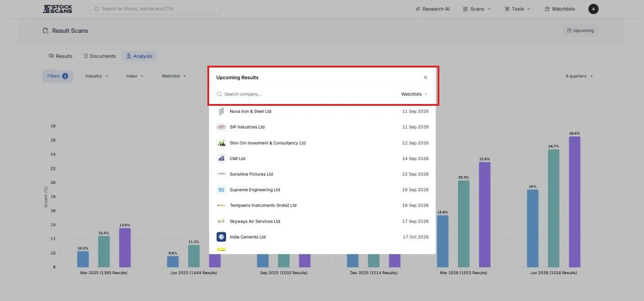Click the Search company field

pyautogui.click(x=305, y=94)
